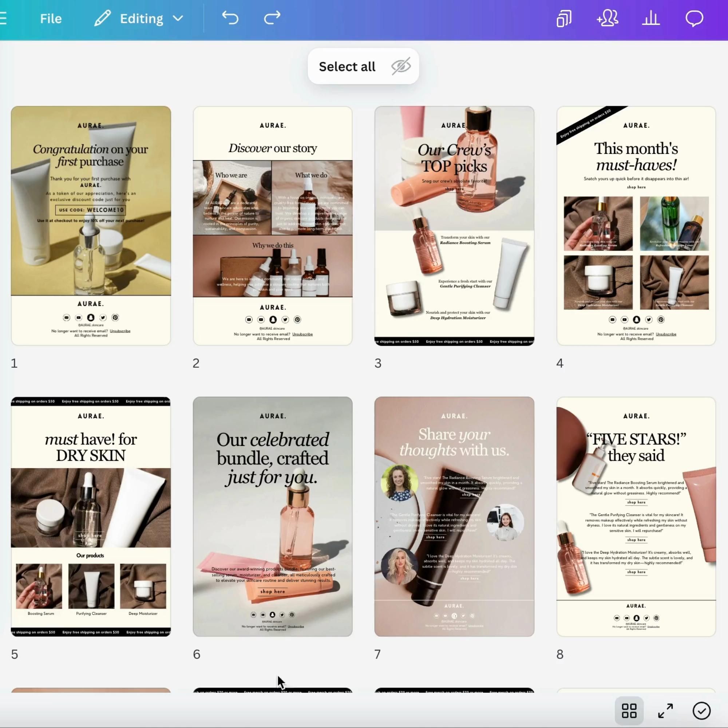This screenshot has height=728, width=728.
Task: Undo the last action
Action: tap(230, 18)
